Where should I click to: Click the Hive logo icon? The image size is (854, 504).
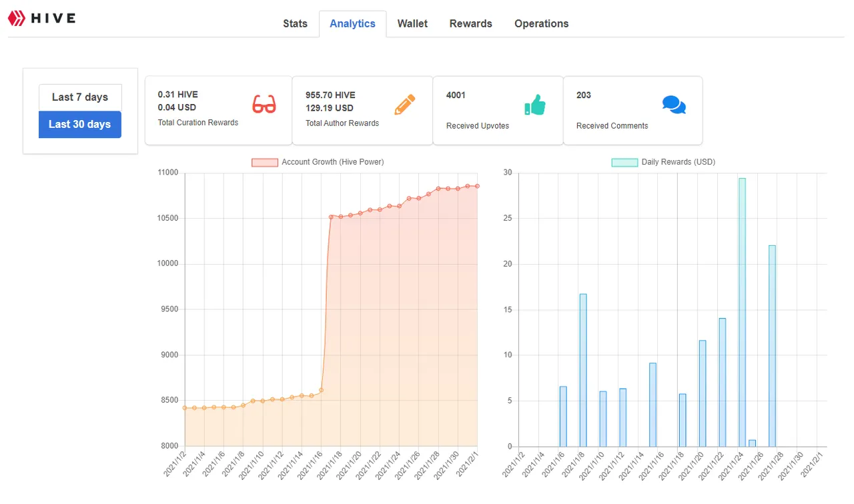16,18
